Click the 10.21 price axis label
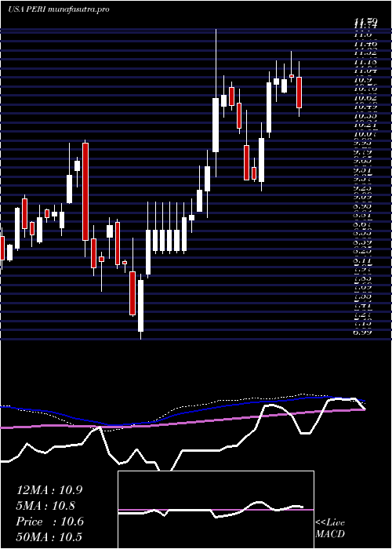Viewport: 392px width, 549px height. (x=366, y=125)
